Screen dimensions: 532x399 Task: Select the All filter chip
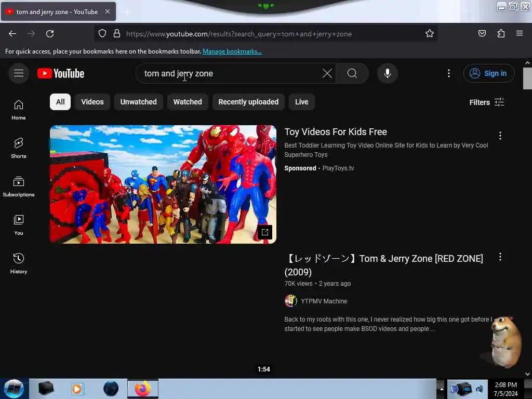[x=60, y=102]
